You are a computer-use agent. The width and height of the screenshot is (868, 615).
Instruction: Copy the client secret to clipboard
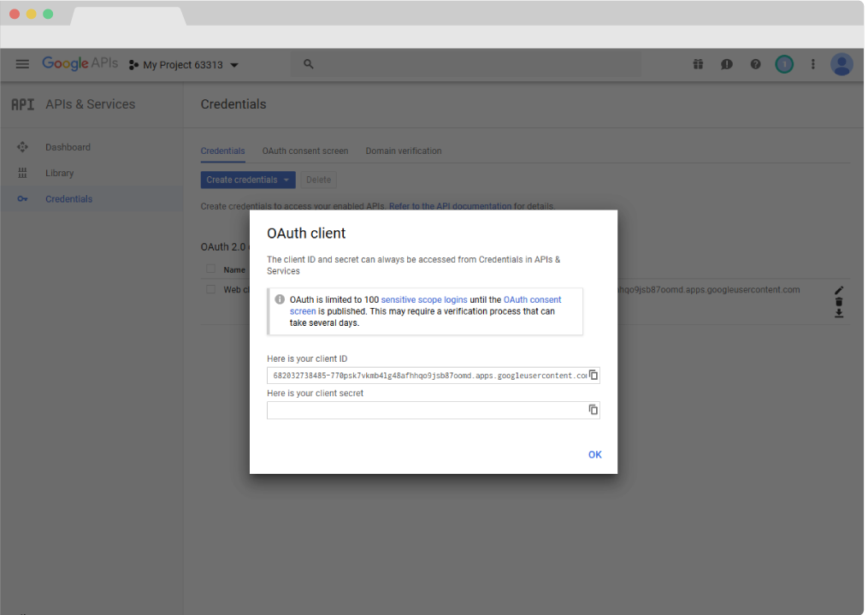coord(593,410)
